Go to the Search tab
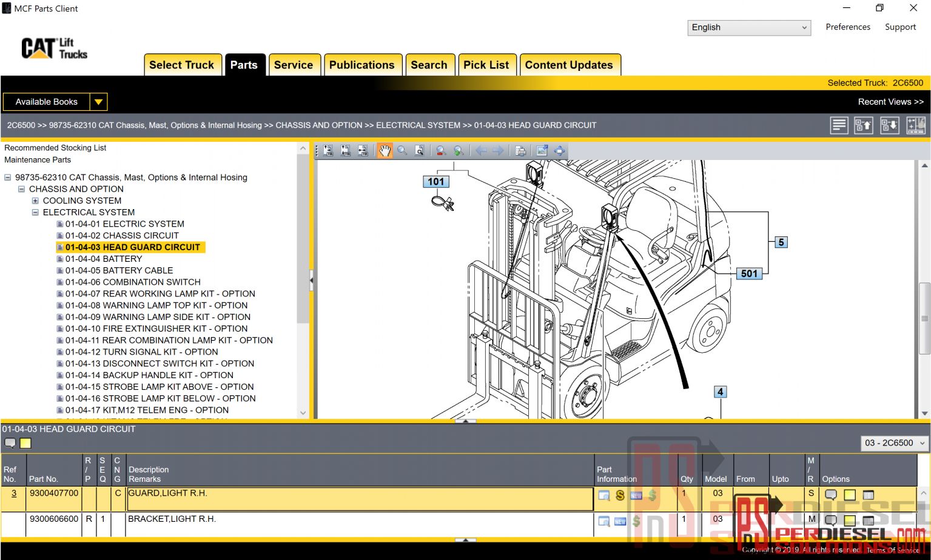The width and height of the screenshot is (931, 560). click(429, 65)
